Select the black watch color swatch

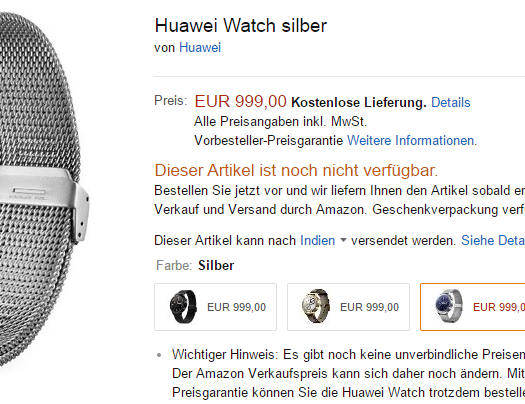pyautogui.click(x=215, y=307)
